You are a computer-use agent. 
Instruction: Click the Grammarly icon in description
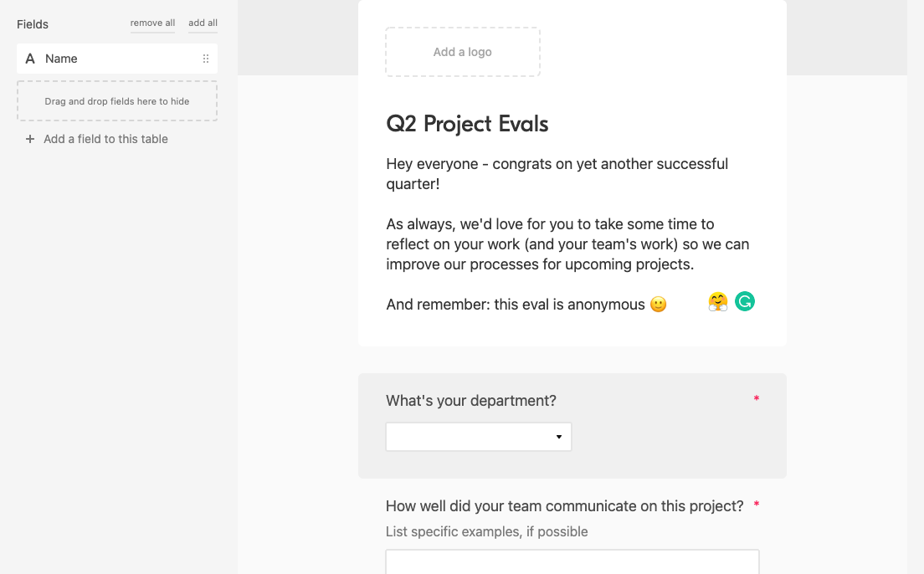[745, 302]
